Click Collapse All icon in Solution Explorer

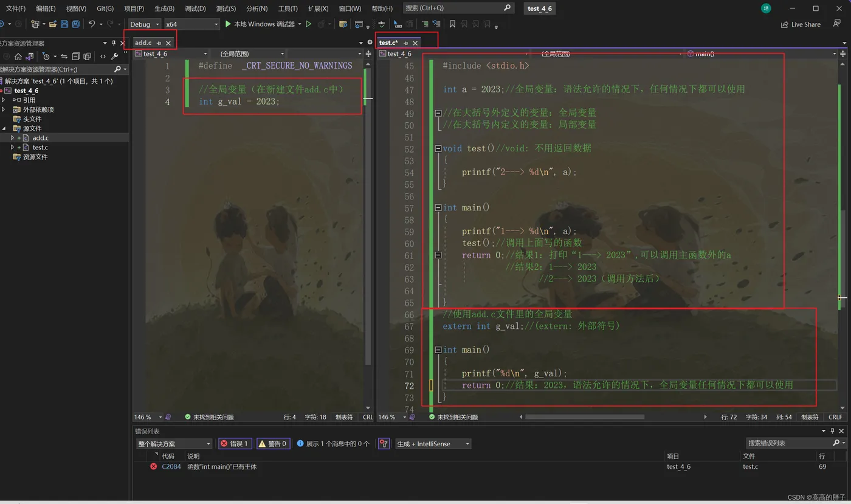tap(75, 57)
